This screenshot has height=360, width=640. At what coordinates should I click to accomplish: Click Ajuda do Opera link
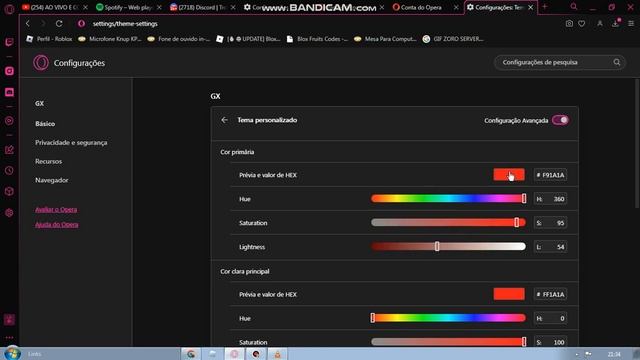tap(56, 224)
